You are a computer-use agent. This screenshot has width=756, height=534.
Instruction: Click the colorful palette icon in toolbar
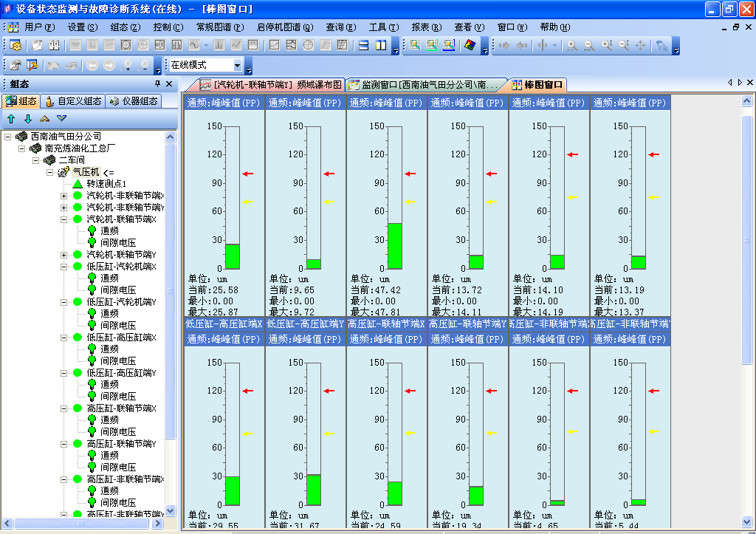coord(470,46)
